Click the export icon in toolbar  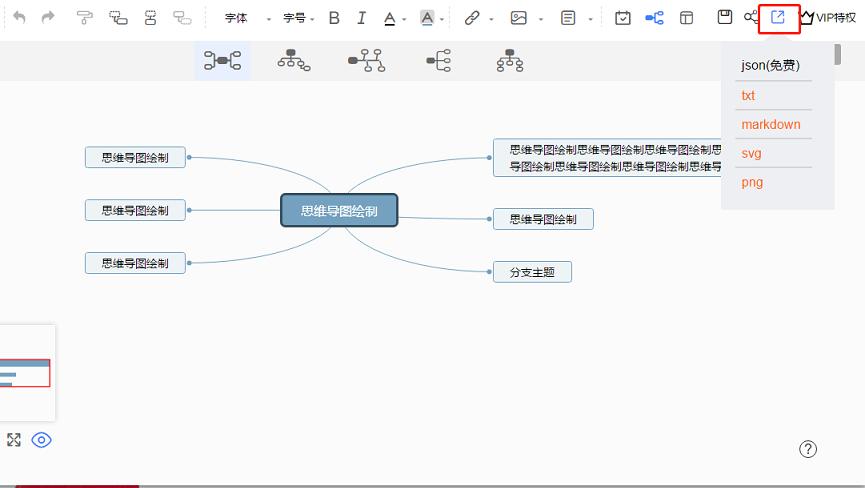[x=778, y=17]
